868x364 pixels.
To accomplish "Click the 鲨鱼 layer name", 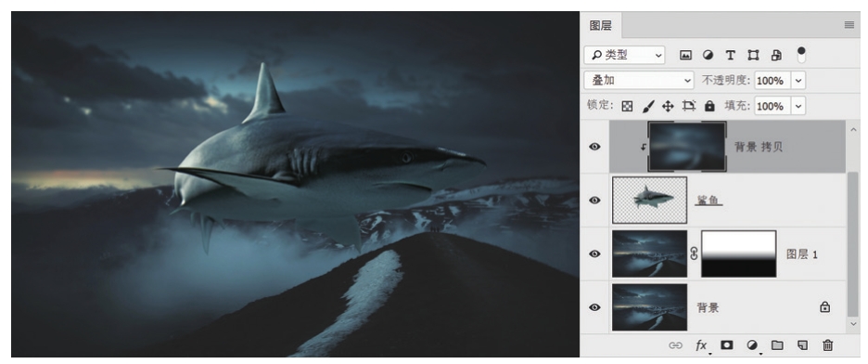I will [x=708, y=200].
